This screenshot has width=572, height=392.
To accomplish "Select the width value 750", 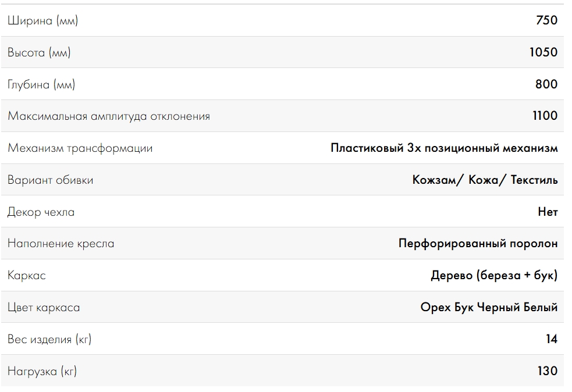I will [x=546, y=20].
